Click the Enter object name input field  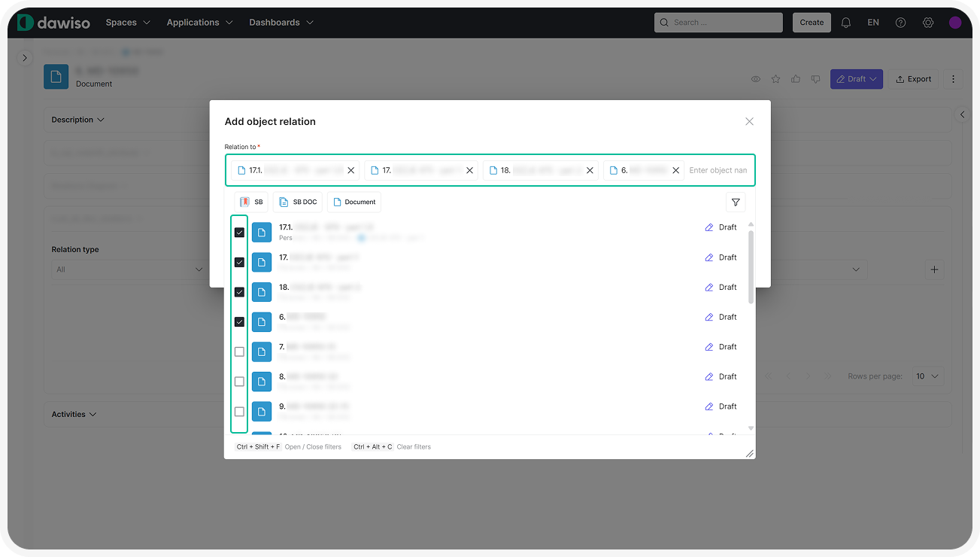click(x=718, y=170)
